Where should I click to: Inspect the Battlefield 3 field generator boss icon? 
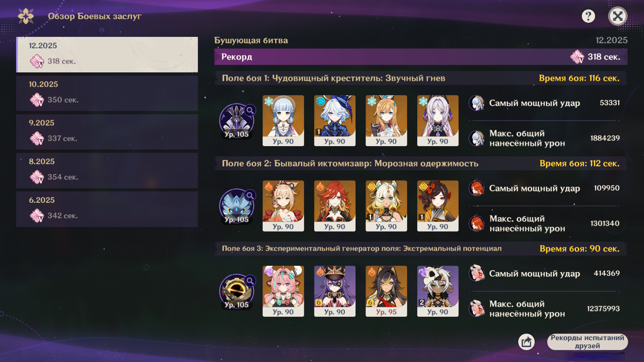point(237,291)
